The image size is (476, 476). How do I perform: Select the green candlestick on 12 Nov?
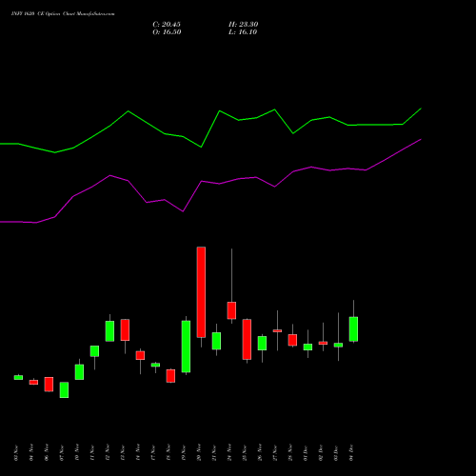[109, 331]
